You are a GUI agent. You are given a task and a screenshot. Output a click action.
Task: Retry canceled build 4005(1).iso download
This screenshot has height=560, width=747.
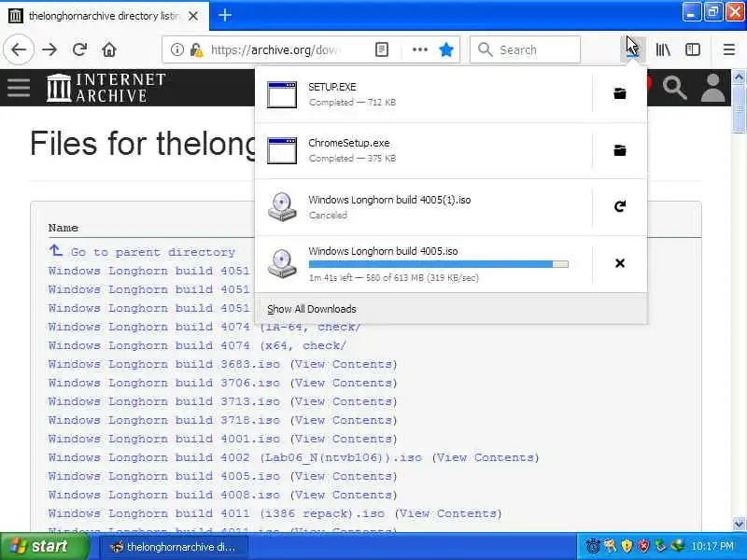click(619, 206)
